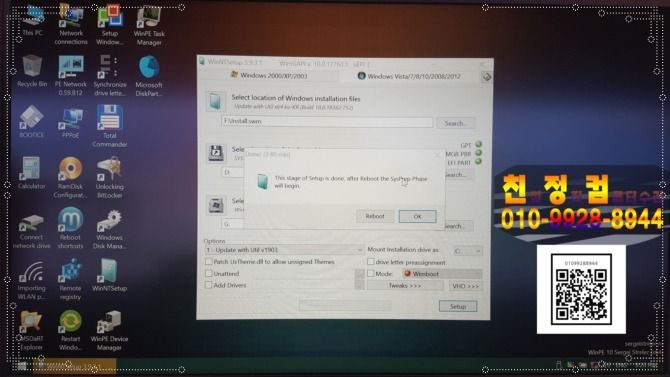Switch to Windows Vista/7/8/10/2008/2012 tab

tap(409, 76)
